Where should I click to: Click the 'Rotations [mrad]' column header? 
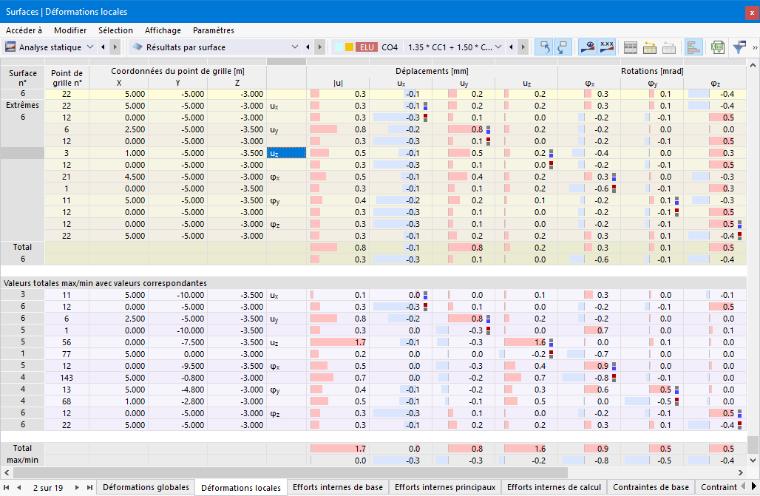652,71
